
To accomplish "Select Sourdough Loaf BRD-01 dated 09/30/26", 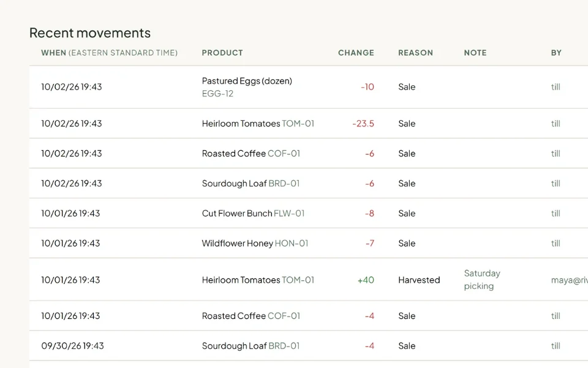I will coord(251,346).
